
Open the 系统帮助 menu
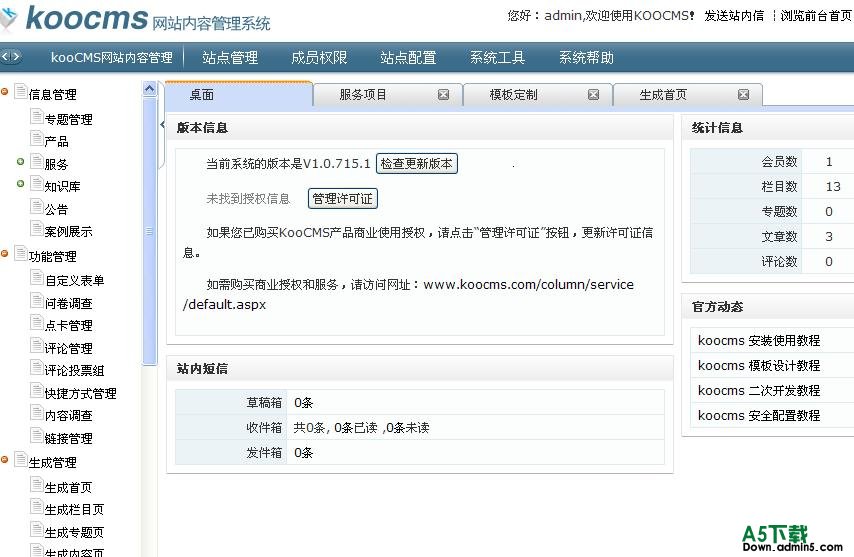(586, 57)
